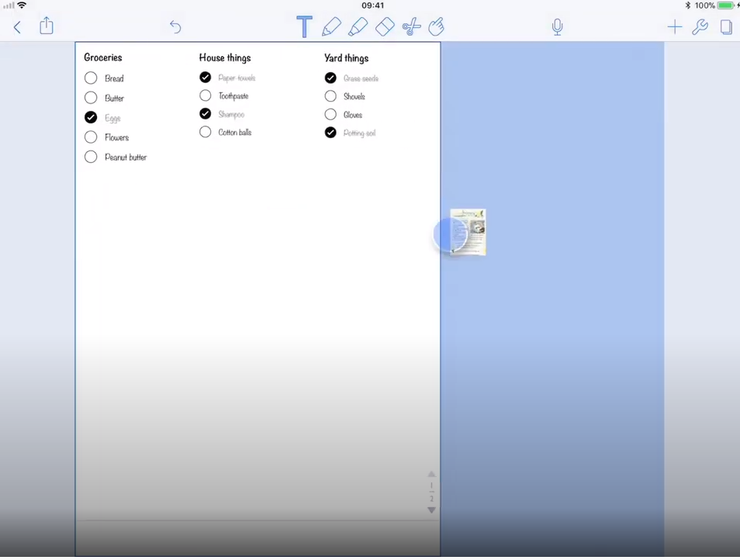Uncheck the Shampoo checkbox

click(206, 114)
